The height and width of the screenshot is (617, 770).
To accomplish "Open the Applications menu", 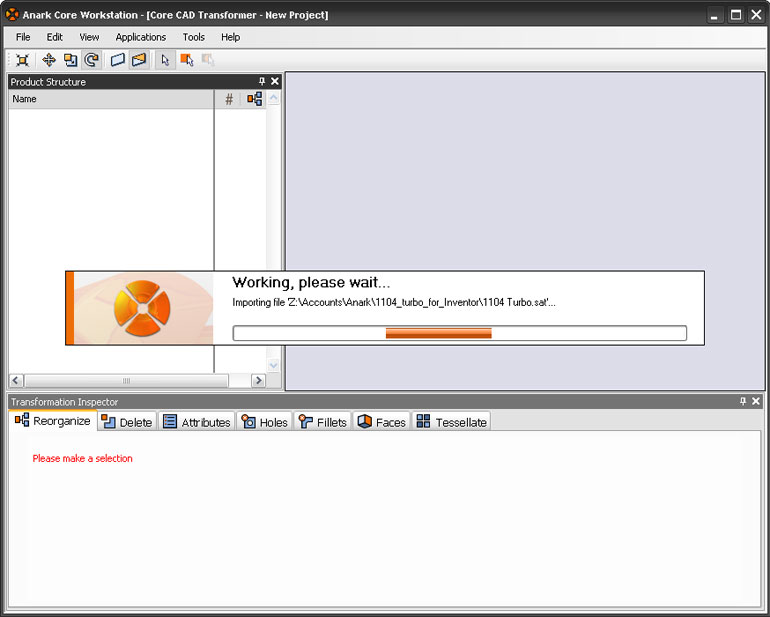I will (141, 37).
